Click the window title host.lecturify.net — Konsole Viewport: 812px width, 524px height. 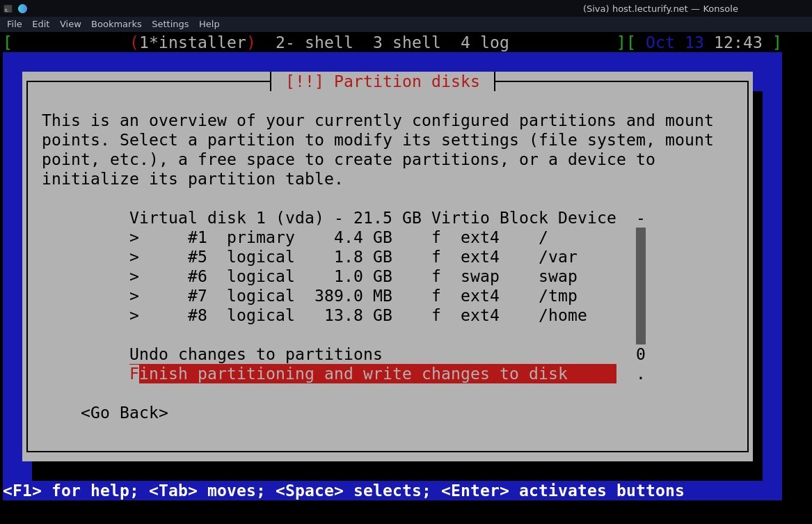660,8
